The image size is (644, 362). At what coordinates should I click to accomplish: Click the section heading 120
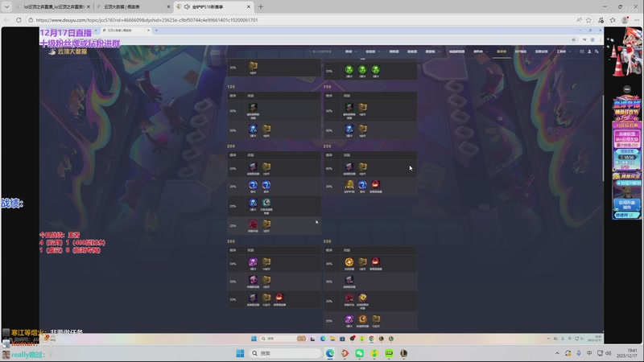(x=231, y=87)
